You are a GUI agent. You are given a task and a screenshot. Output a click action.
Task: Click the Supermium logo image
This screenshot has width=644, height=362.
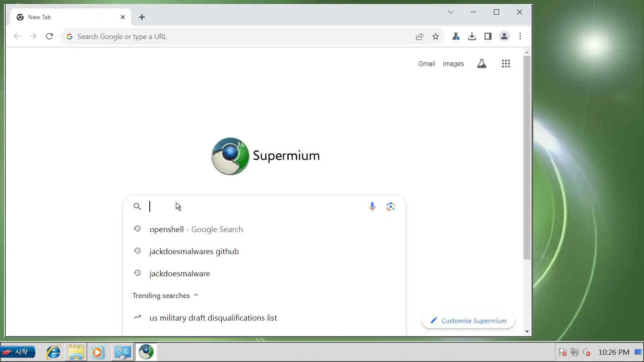(x=230, y=156)
